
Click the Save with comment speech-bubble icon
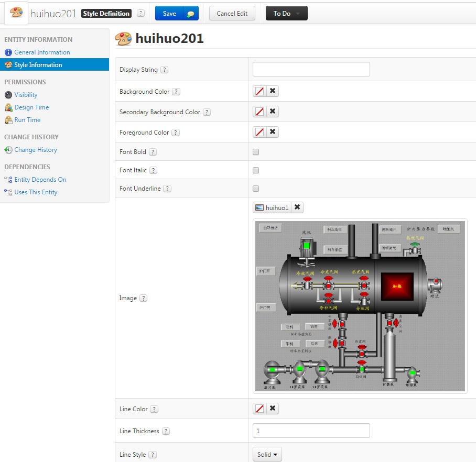191,14
